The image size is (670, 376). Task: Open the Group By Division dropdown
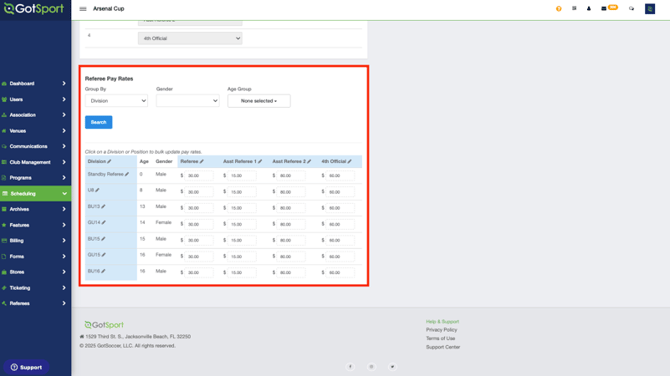[116, 101]
